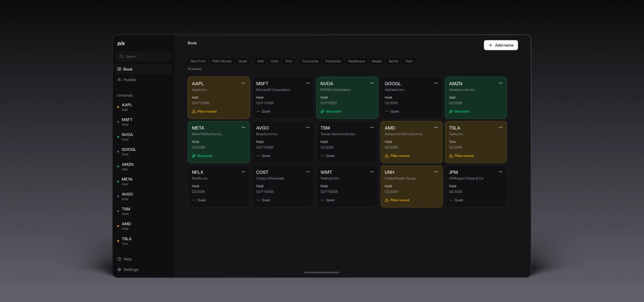
Task: Open the TSLA card more options
Action: click(501, 127)
